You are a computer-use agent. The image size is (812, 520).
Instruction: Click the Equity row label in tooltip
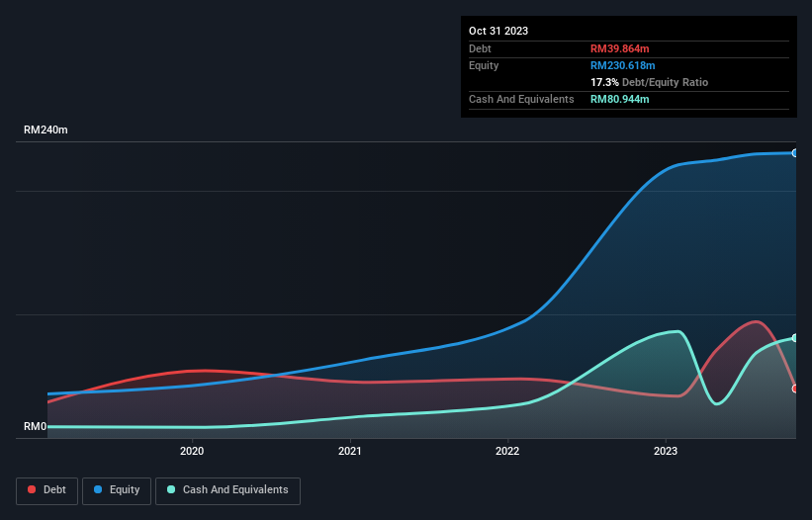pyautogui.click(x=484, y=65)
